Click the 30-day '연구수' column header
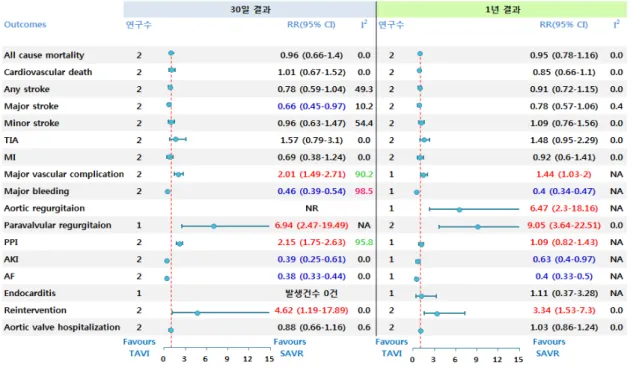Image resolution: width=633 pixels, height=368 pixels. 139,25
